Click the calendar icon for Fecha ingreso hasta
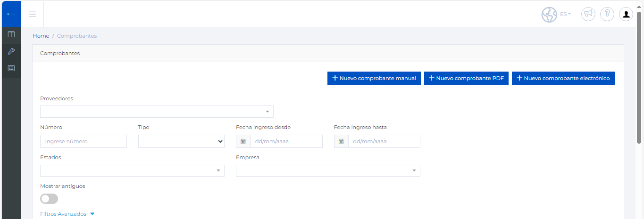The height and width of the screenshot is (219, 644). tap(341, 141)
